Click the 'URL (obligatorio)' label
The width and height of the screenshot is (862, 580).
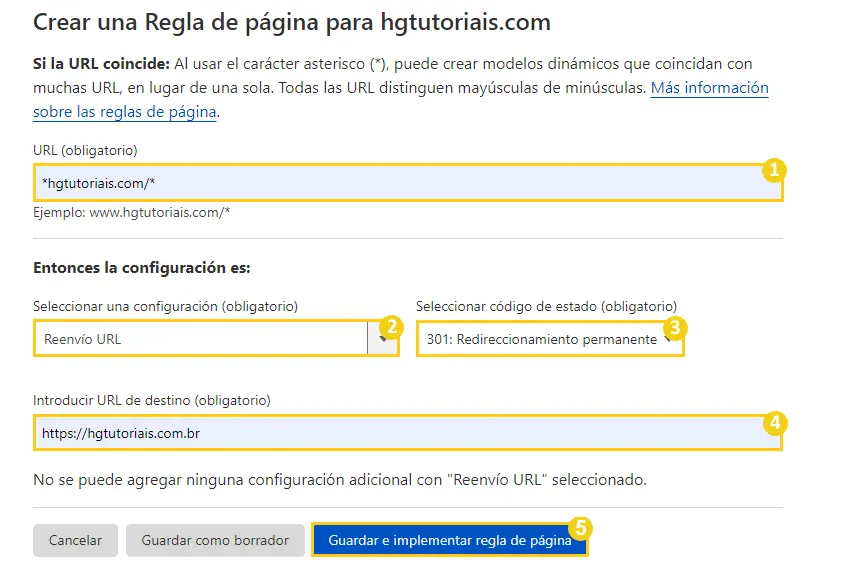click(x=85, y=150)
